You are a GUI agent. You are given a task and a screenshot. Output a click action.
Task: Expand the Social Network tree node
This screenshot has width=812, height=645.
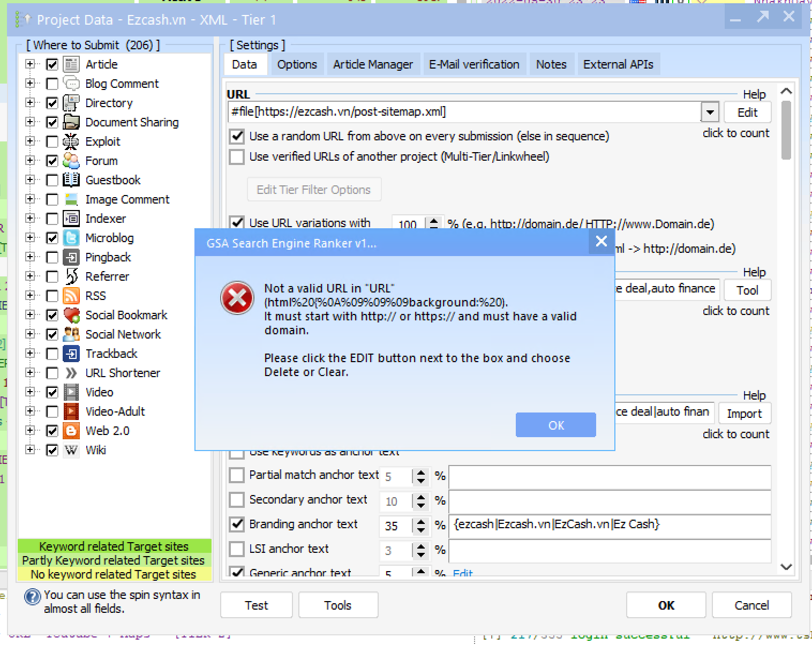30,334
